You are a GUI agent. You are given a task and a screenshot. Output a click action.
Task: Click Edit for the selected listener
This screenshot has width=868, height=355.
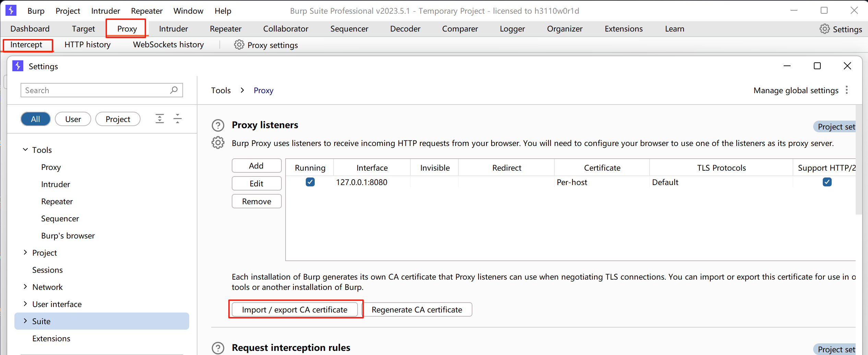(256, 183)
